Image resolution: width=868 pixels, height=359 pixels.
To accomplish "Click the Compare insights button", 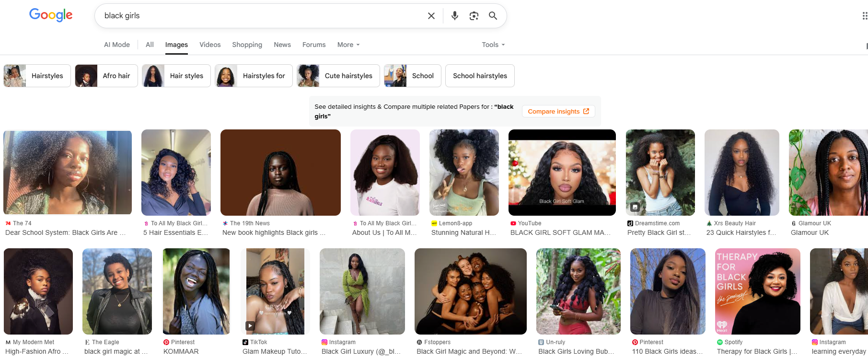I will click(x=558, y=111).
